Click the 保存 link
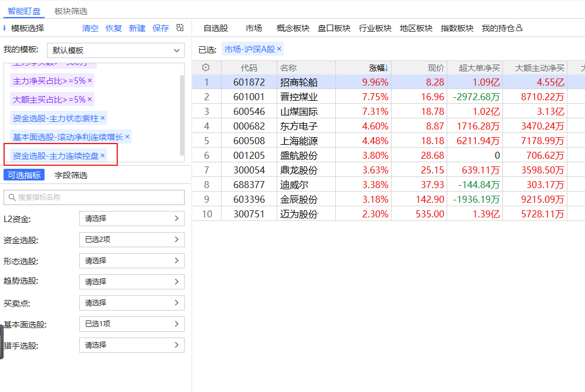Image resolution: width=585 pixels, height=392 pixels. coord(161,28)
